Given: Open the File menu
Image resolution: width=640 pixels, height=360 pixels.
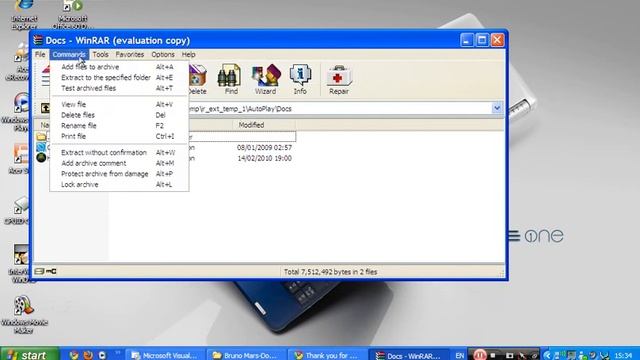Looking at the screenshot, I should tap(40, 54).
